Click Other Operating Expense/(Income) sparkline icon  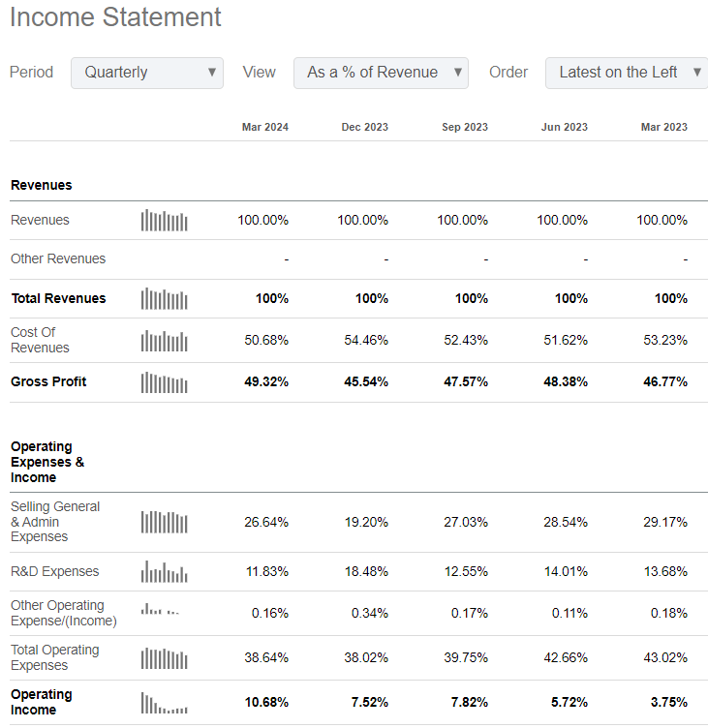pos(160,610)
